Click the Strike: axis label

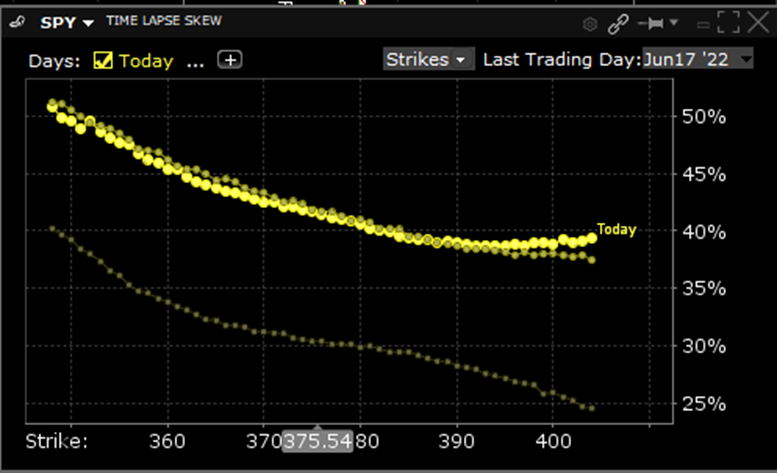[x=56, y=441]
